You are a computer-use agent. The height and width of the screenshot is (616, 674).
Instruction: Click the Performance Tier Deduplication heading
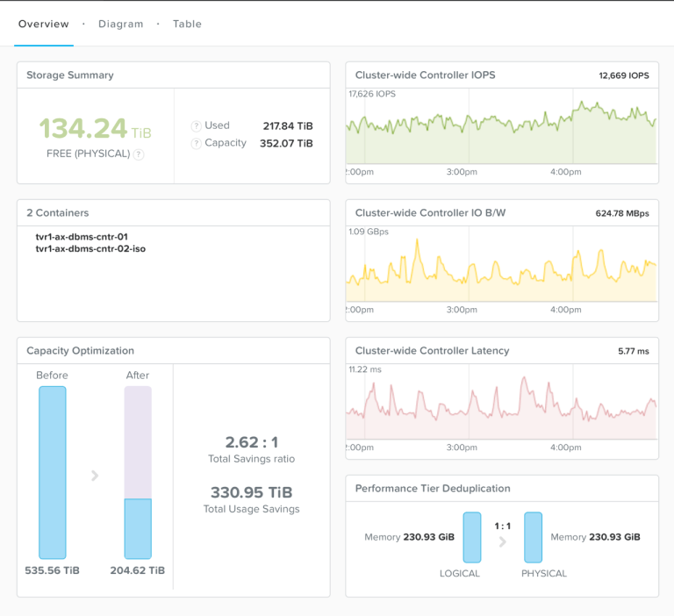point(433,489)
